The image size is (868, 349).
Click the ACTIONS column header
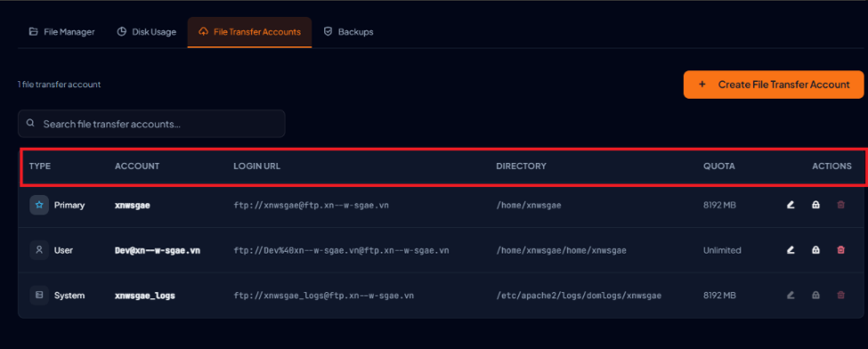832,166
